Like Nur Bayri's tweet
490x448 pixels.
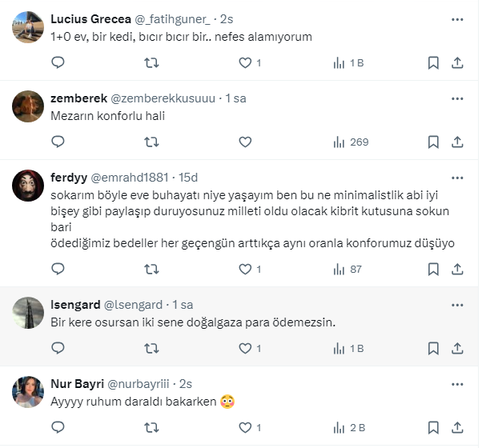pos(246,427)
